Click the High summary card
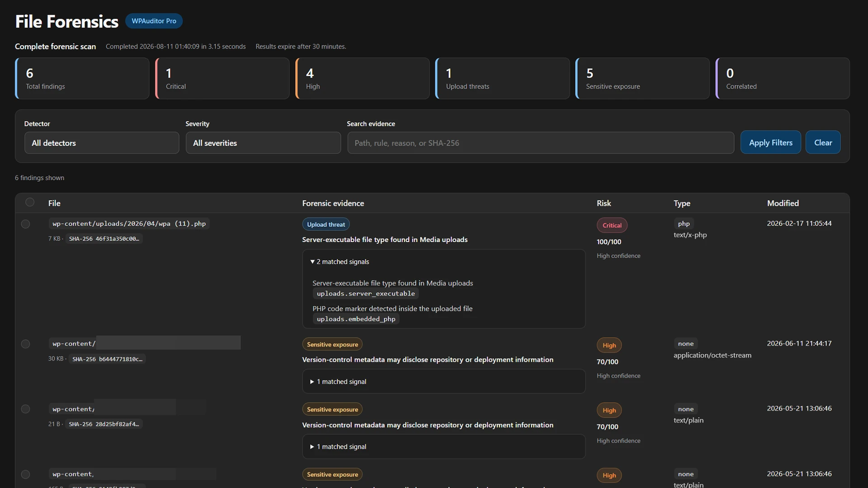This screenshot has width=868, height=488. [363, 78]
